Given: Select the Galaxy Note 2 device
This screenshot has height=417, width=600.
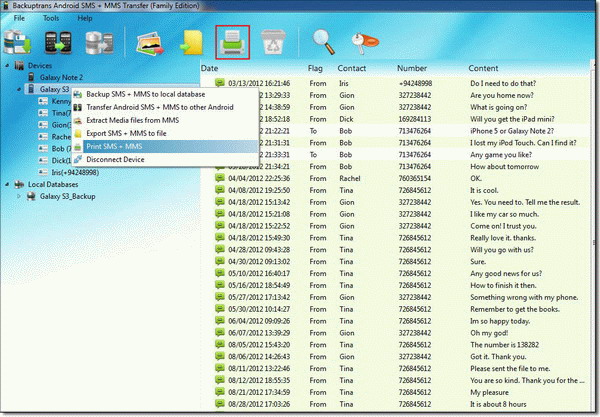Looking at the screenshot, I should [61, 77].
